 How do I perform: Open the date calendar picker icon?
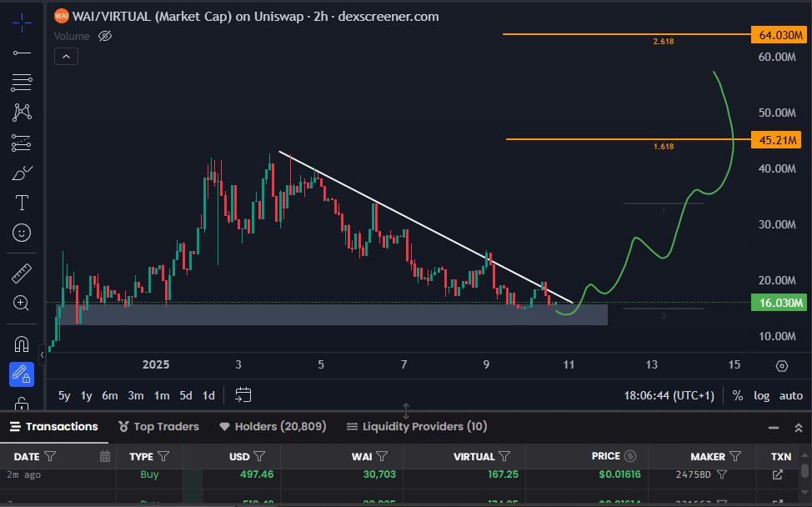coord(105,456)
